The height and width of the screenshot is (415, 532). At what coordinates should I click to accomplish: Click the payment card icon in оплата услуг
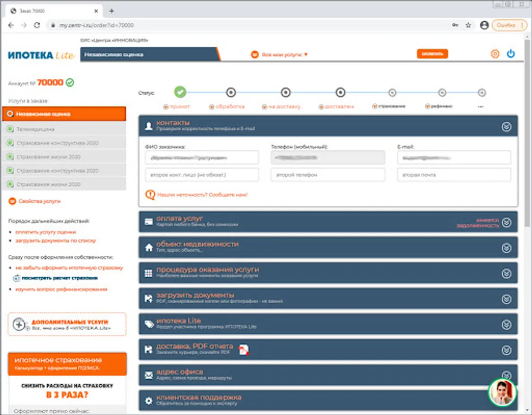[x=149, y=222]
